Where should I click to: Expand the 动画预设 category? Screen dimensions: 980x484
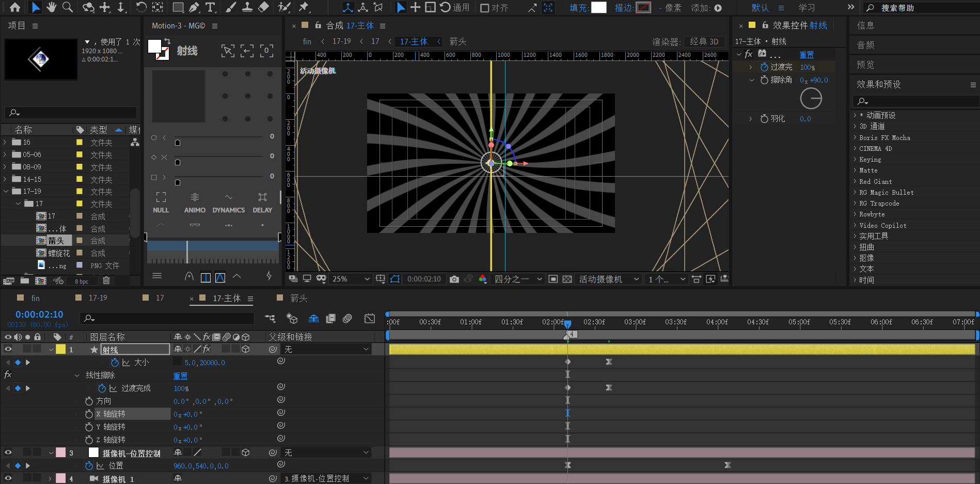tap(855, 115)
